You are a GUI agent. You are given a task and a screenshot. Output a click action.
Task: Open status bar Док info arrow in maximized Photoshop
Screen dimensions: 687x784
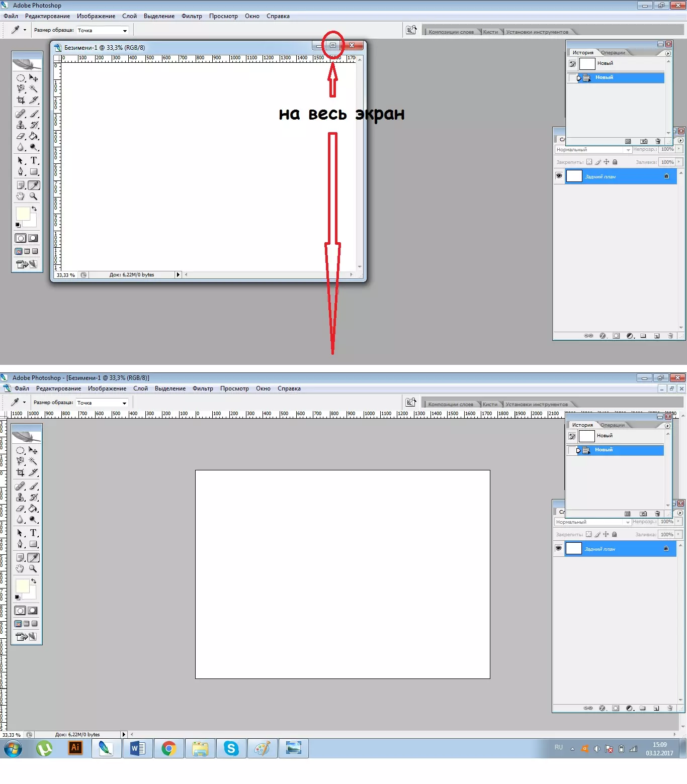(x=124, y=734)
